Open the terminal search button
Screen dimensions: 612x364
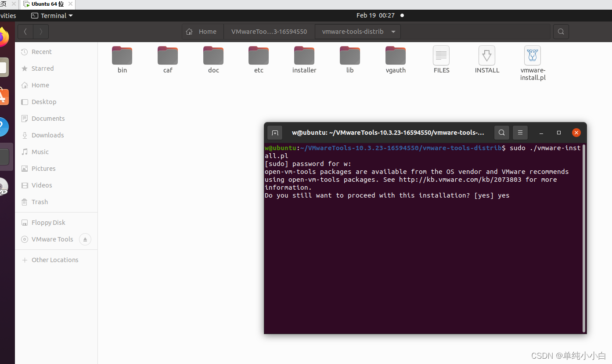pos(501,133)
